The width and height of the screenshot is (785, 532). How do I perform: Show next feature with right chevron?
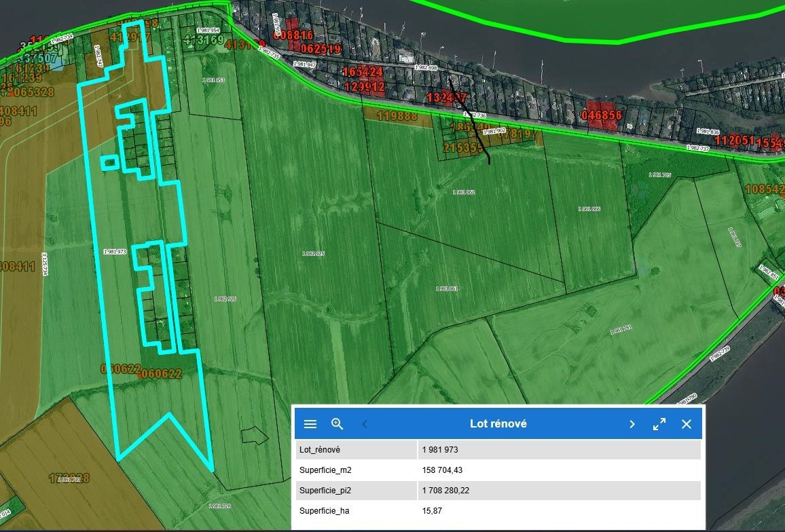point(632,424)
